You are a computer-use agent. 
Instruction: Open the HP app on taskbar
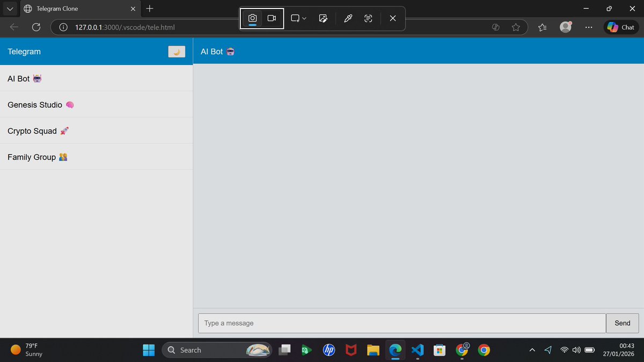tap(329, 350)
